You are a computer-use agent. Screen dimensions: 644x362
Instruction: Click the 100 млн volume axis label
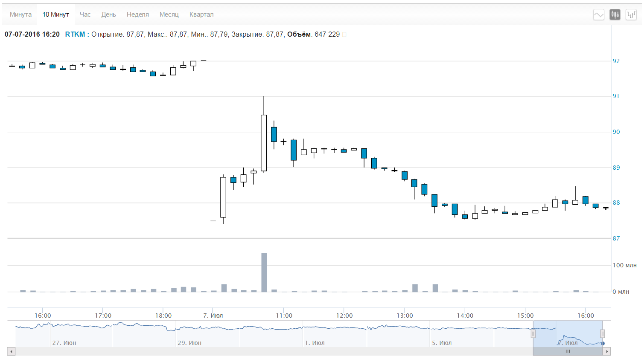625,265
